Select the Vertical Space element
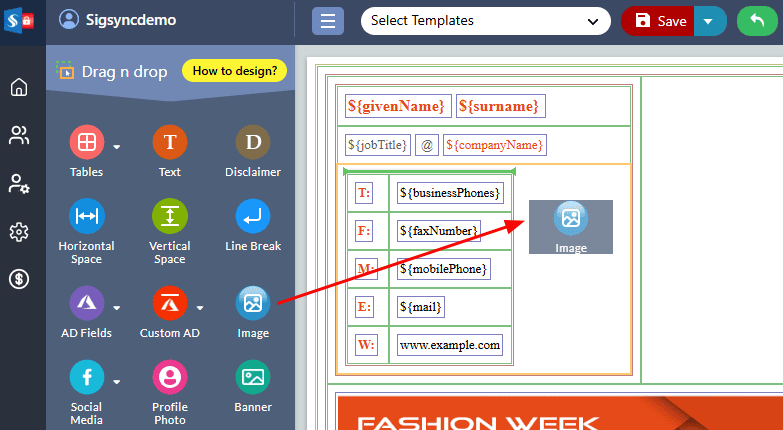Image resolution: width=783 pixels, height=430 pixels. (169, 217)
